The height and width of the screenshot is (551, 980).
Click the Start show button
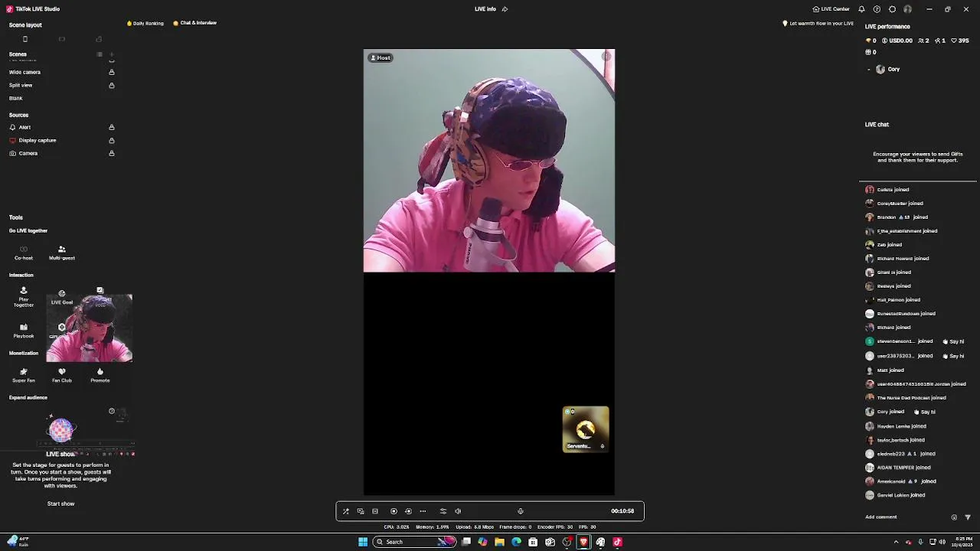point(61,504)
